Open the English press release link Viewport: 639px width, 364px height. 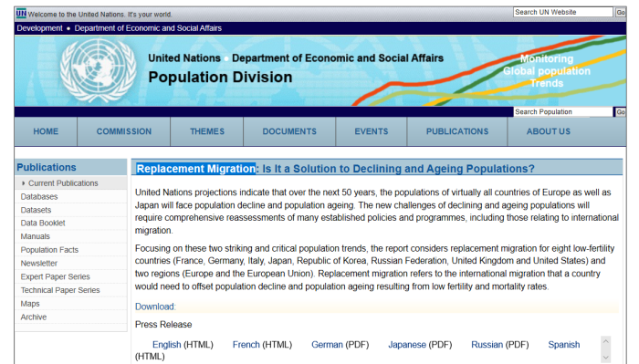(167, 345)
